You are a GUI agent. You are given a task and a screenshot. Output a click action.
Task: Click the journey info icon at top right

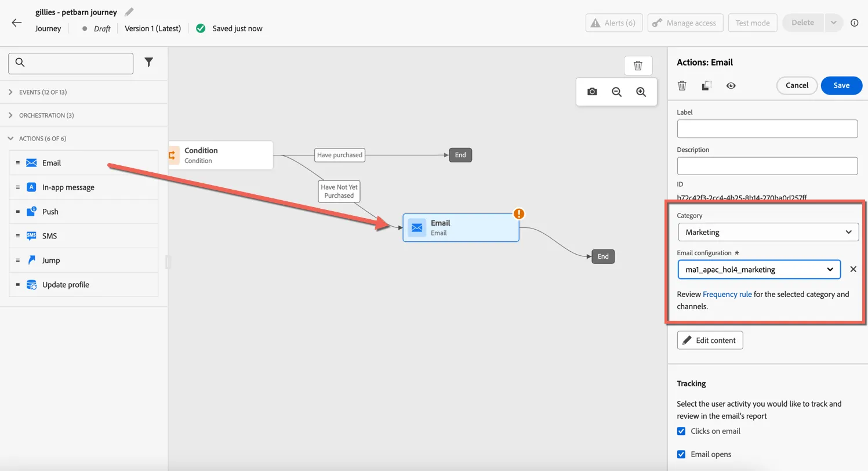(854, 23)
